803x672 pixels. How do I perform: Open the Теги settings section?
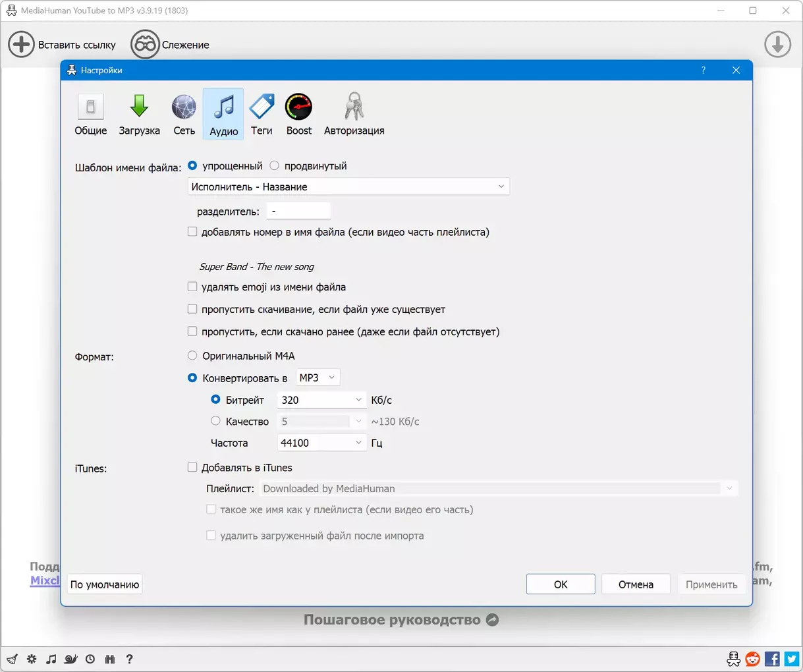[x=262, y=114]
